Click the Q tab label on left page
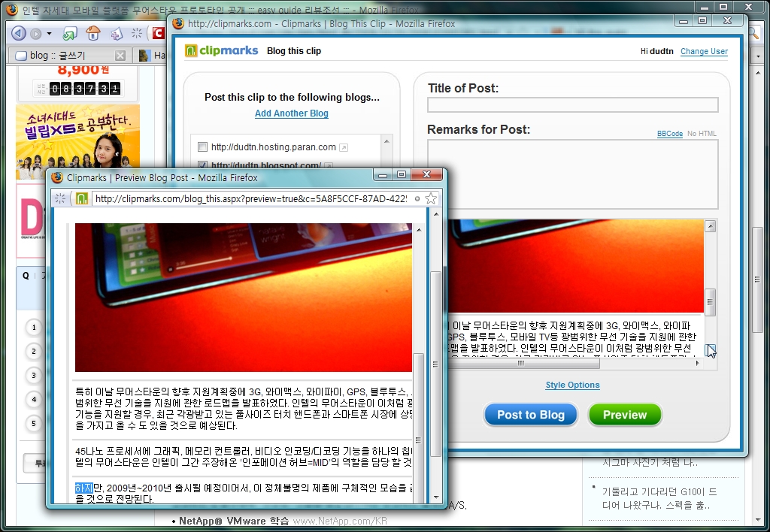 click(x=26, y=276)
